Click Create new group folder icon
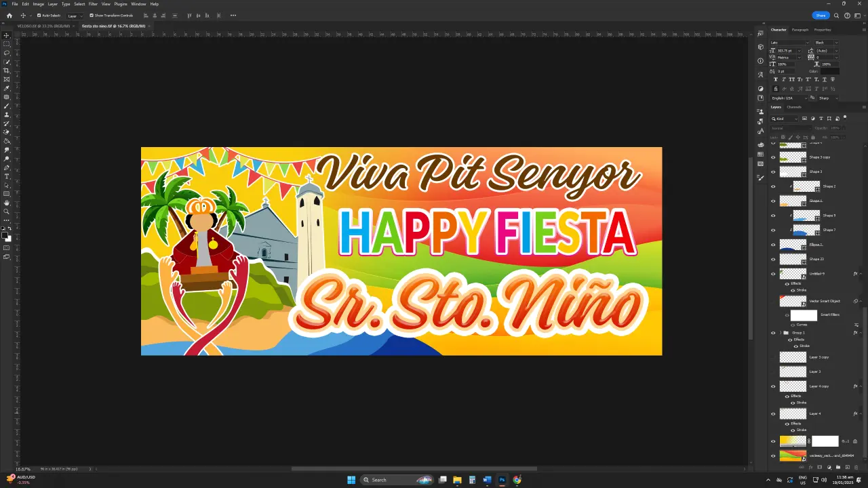 838,467
